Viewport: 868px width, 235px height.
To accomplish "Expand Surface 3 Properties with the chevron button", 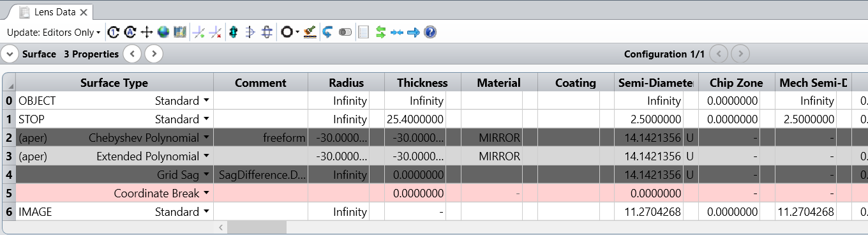I will [10, 54].
